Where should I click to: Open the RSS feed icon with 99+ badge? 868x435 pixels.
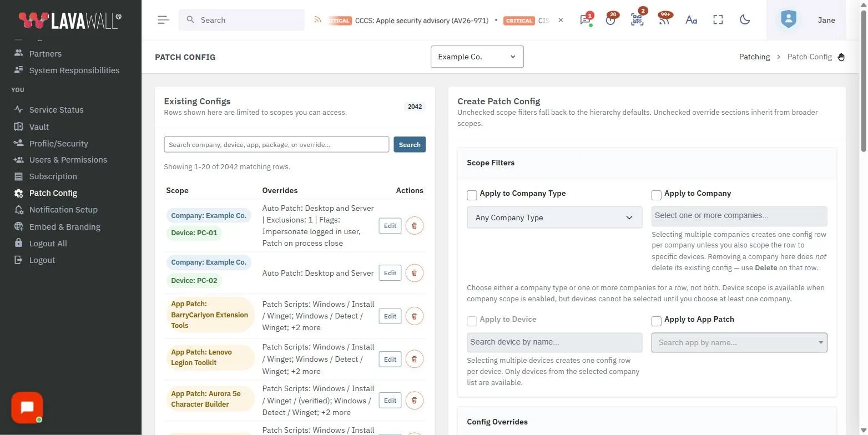664,20
